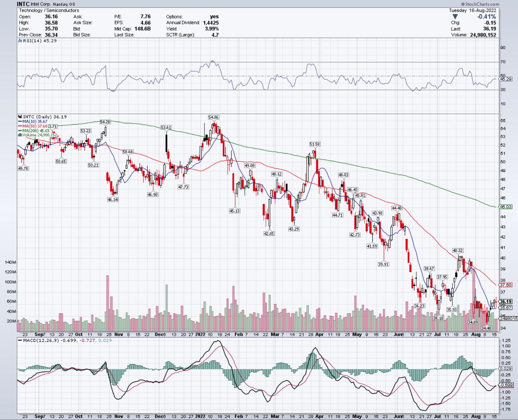Click the P/E value 7.76
Viewport: 518px width, 420px height.
click(x=146, y=16)
